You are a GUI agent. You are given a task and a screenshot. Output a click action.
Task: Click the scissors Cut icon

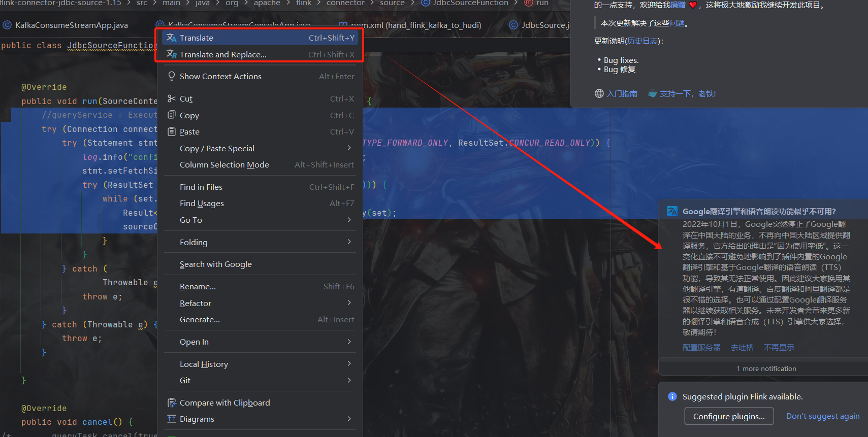tap(172, 98)
